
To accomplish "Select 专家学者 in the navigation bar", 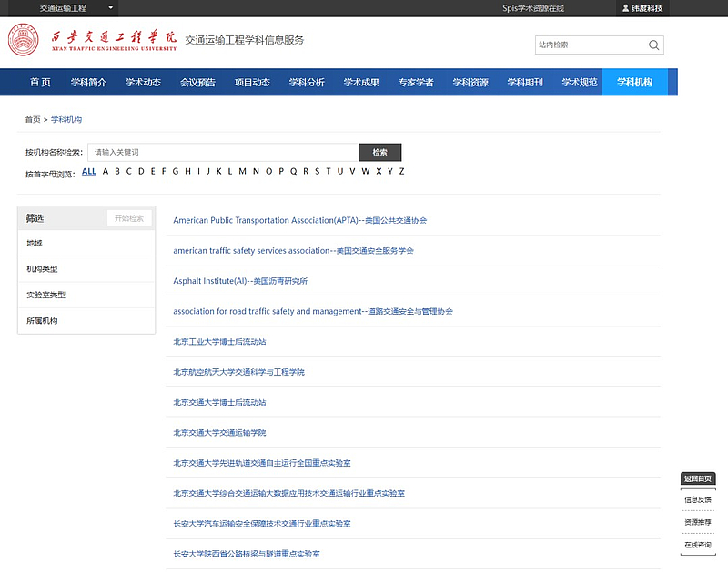I will [x=416, y=83].
